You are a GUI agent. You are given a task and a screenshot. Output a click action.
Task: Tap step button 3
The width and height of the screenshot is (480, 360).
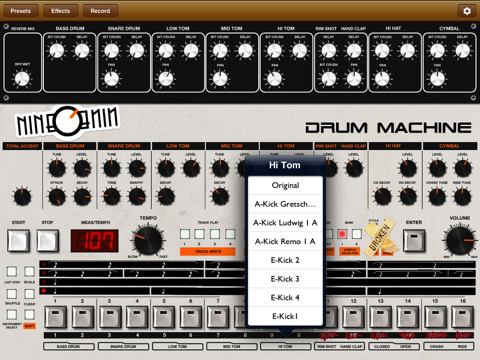[x=110, y=317]
